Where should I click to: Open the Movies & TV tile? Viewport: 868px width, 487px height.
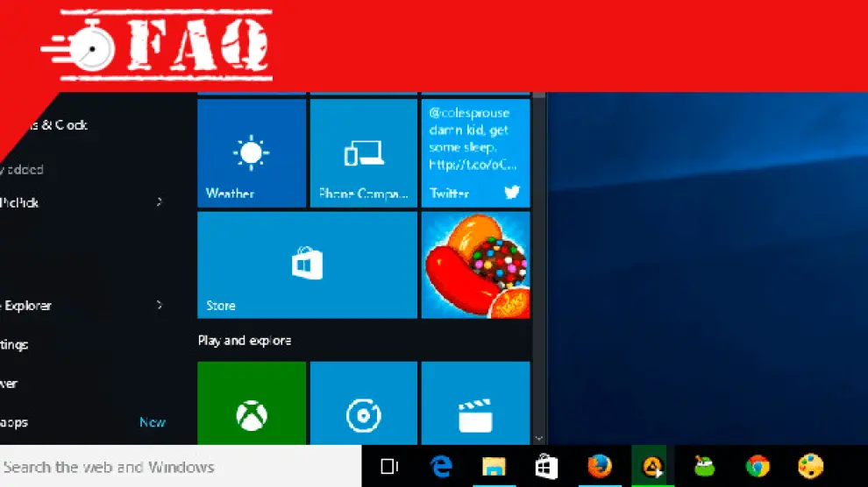475,405
